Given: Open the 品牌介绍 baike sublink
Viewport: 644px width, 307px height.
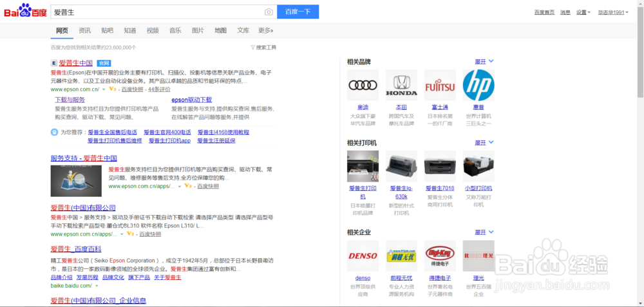Looking at the screenshot, I should 62,277.
